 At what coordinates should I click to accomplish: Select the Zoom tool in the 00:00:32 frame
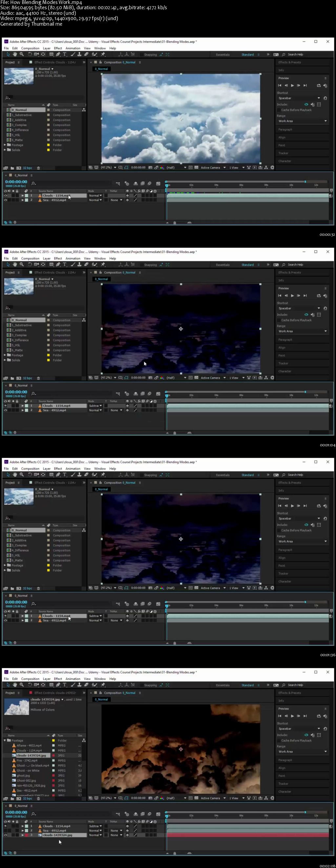tap(22, 54)
